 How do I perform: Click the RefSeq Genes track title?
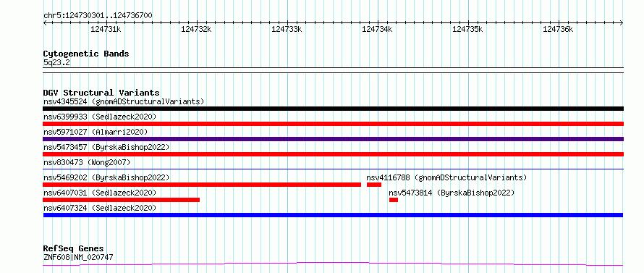coord(74,249)
